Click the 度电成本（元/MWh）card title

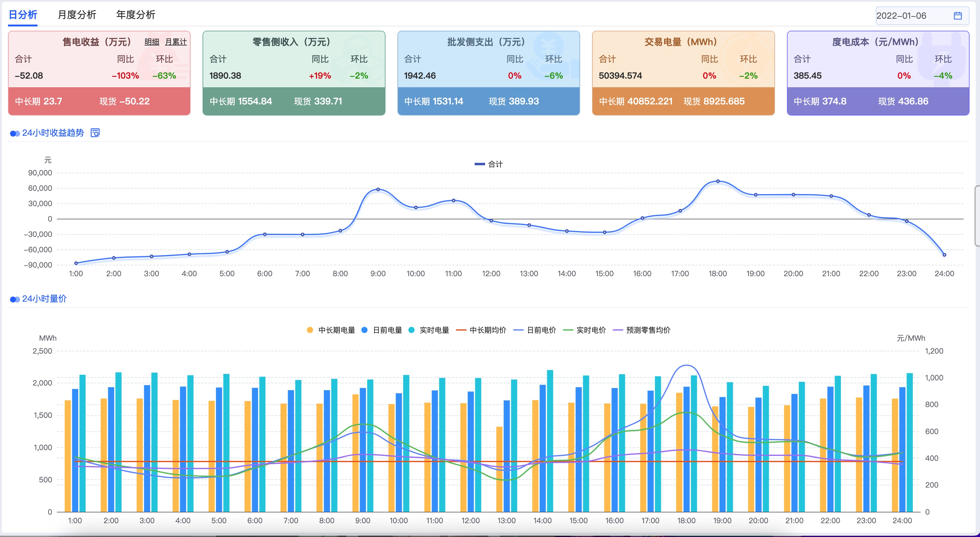pyautogui.click(x=875, y=42)
